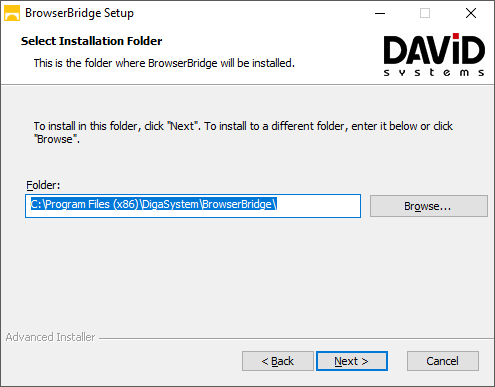Cancel the BrowserBridge installation
Image resolution: width=495 pixels, height=387 pixels.
(x=443, y=361)
